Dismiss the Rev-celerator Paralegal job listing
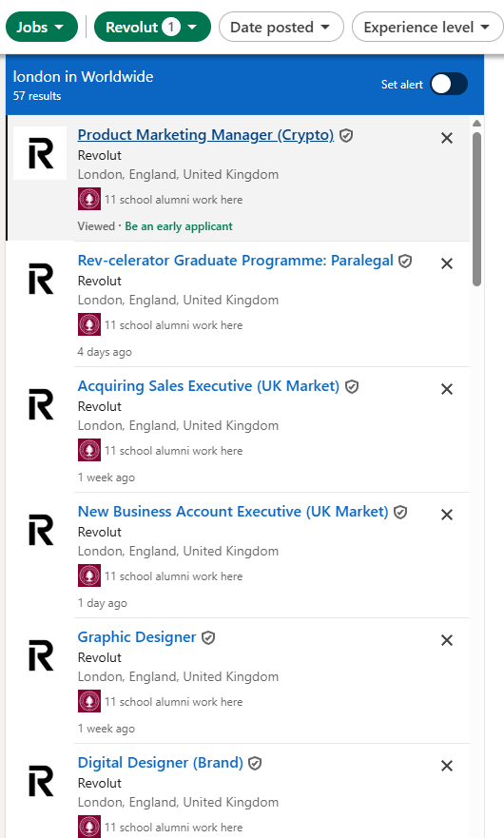 pyautogui.click(x=447, y=263)
